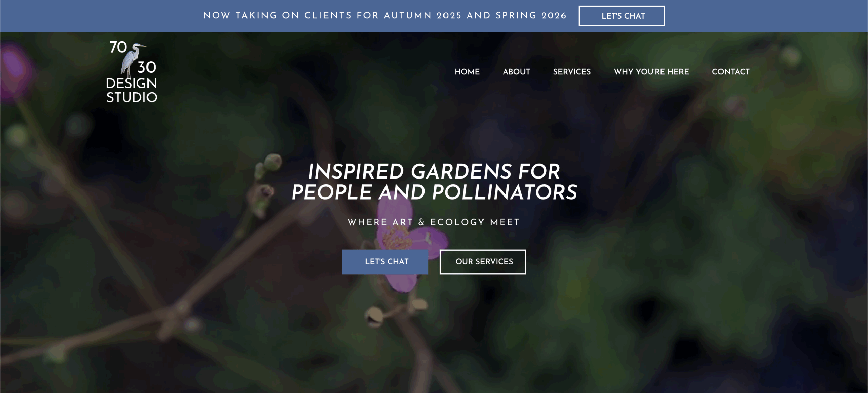The height and width of the screenshot is (393, 868).
Task: Click the '30' numeral in the logo
Action: click(x=147, y=67)
